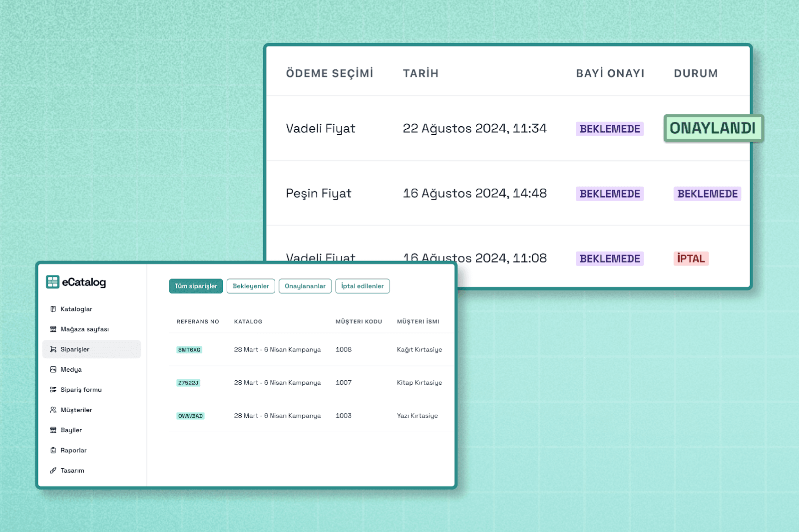
Task: Click the OWWBAD reference badge
Action: 190,416
